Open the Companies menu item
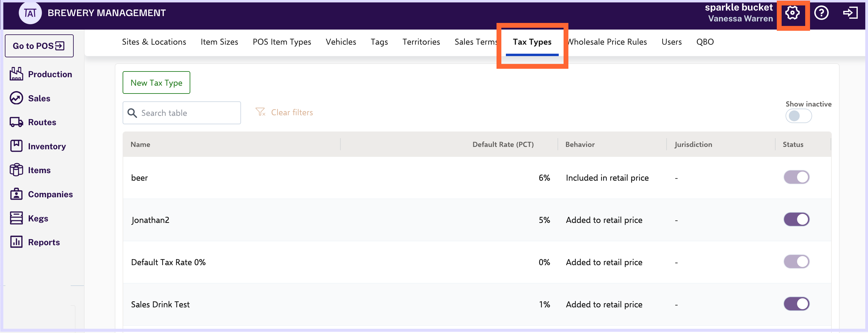868x333 pixels. pos(50,195)
